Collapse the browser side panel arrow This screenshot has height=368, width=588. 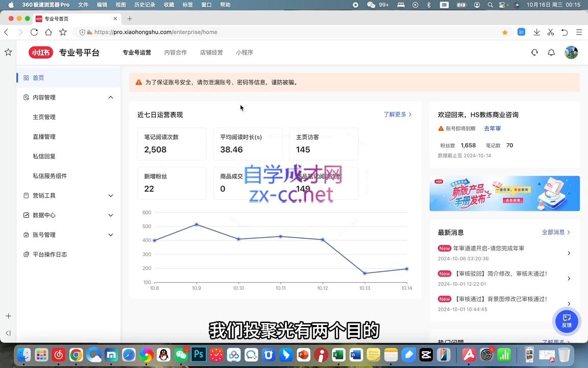(8, 333)
